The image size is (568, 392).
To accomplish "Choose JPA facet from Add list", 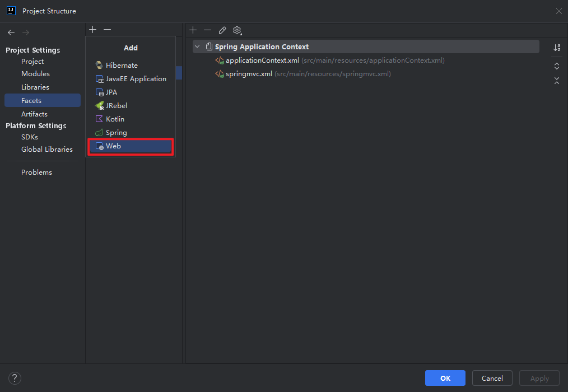I will click(131, 92).
